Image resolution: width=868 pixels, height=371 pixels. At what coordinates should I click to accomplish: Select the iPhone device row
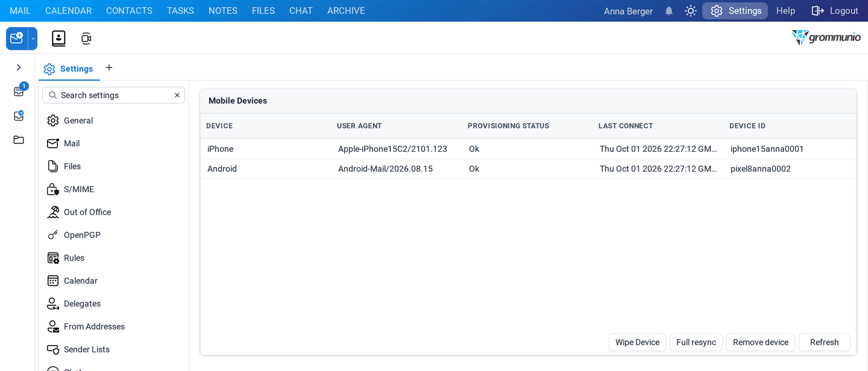[528, 149]
